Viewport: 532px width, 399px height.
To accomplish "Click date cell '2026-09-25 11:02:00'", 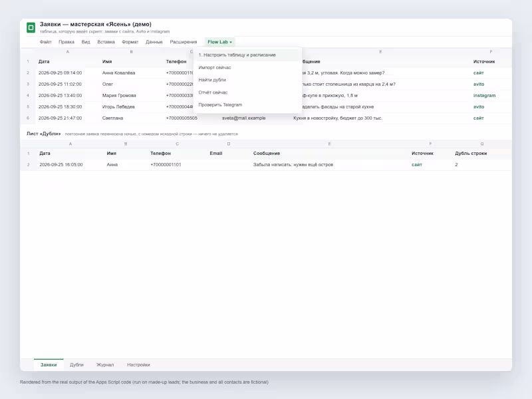I will pos(68,84).
